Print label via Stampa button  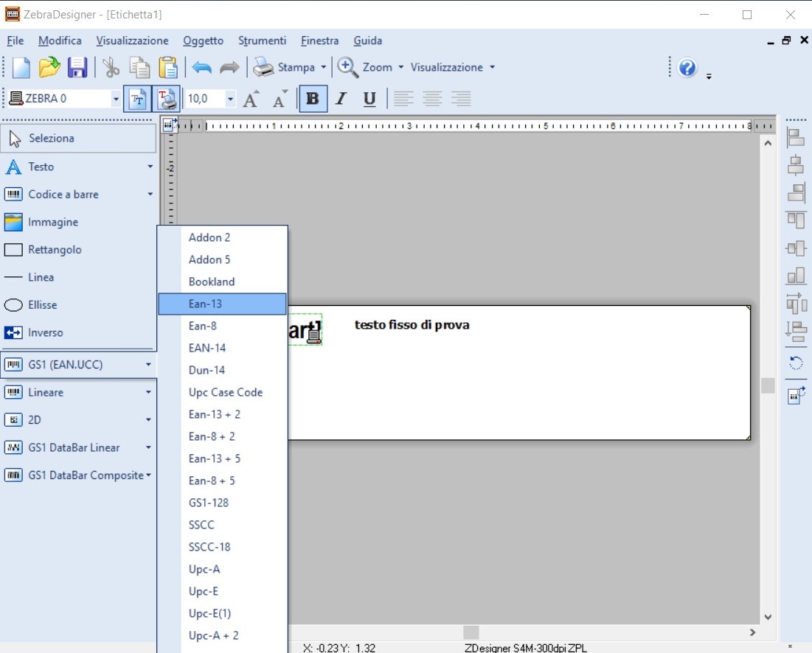pos(284,67)
